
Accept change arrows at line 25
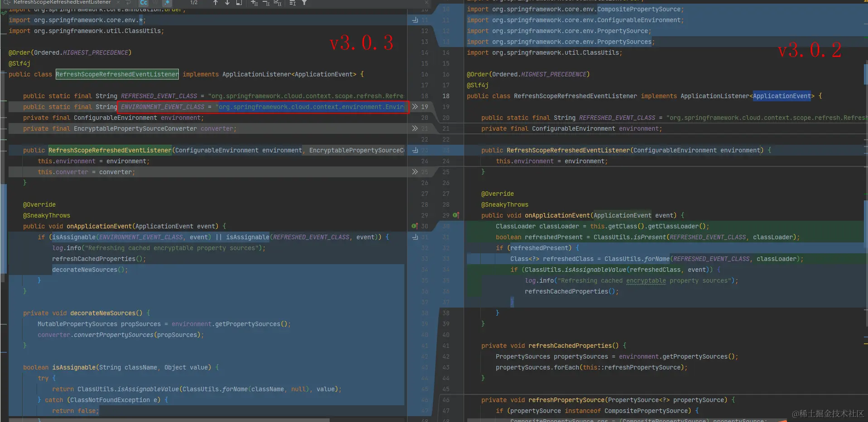[x=415, y=172]
